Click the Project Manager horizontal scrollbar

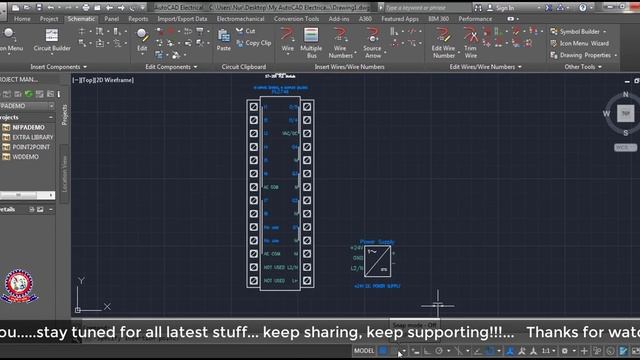(27, 195)
